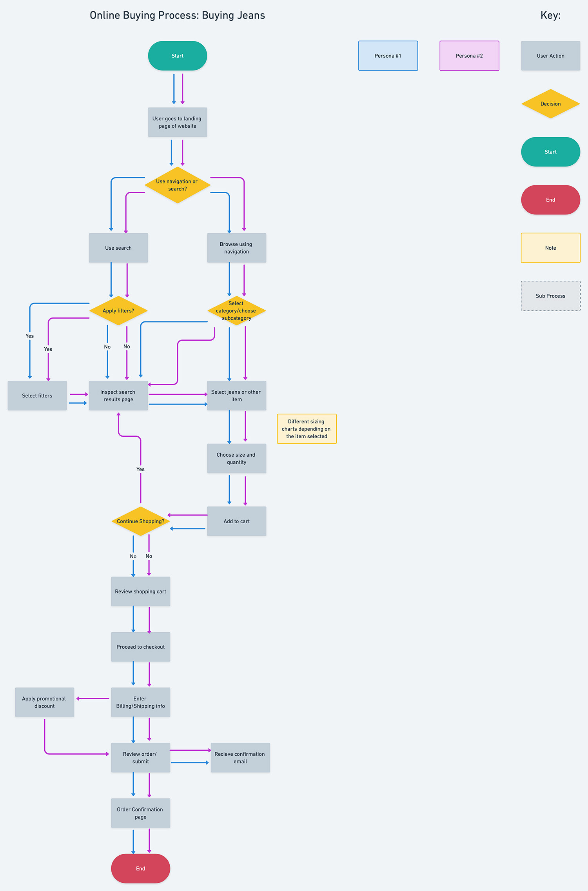Viewport: 588px width, 891px height.
Task: Click the 'Use search' action box
Action: [x=118, y=248]
